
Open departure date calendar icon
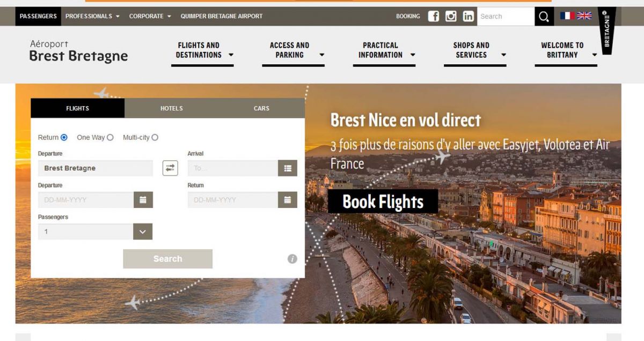(143, 200)
